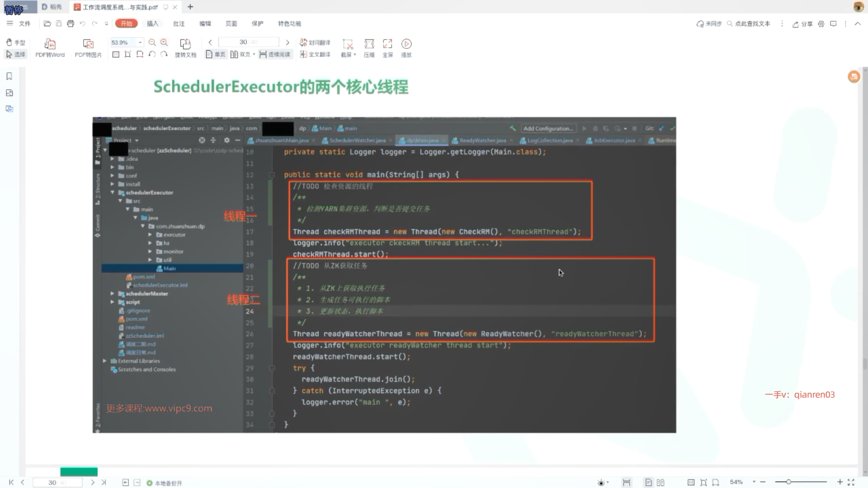Screen dimensions: 868x488
Task: Expand the 双页 view dropdown arrow
Action: pos(254,54)
